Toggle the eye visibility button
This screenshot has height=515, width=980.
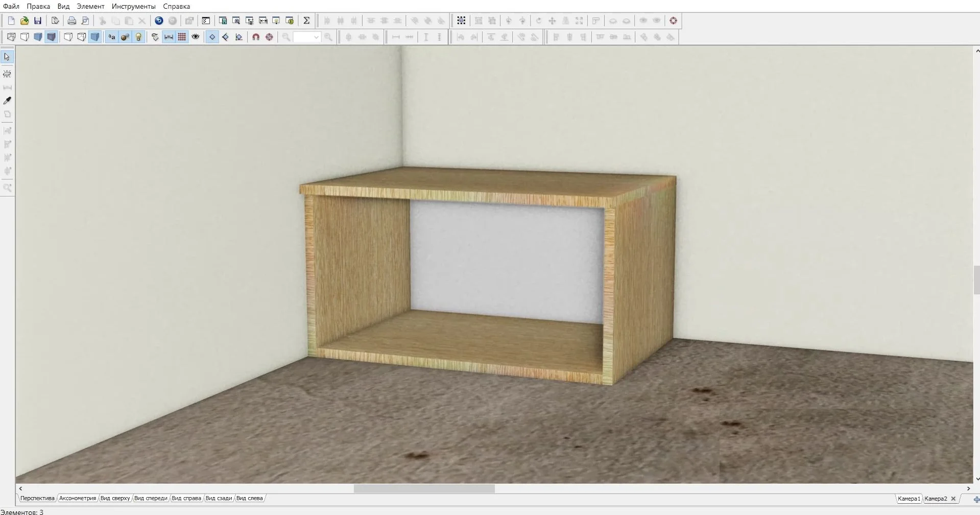tap(195, 37)
